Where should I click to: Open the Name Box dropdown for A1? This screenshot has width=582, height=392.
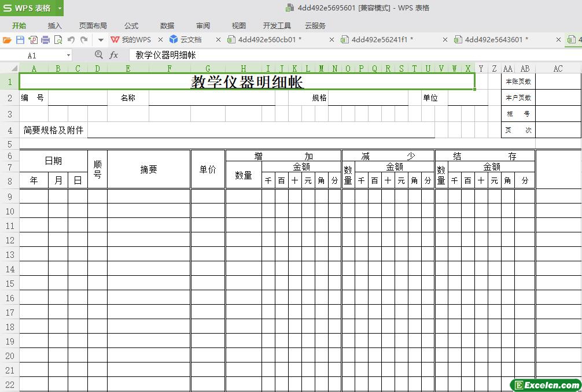click(x=68, y=56)
